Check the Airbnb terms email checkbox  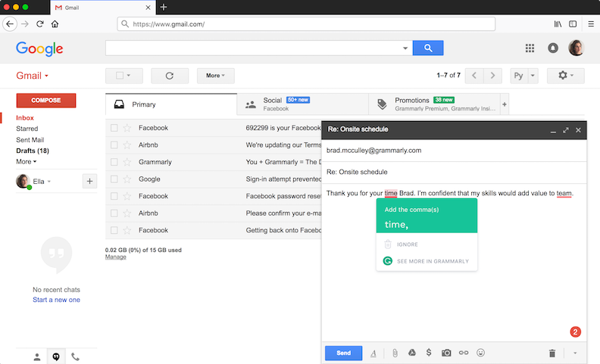(114, 145)
